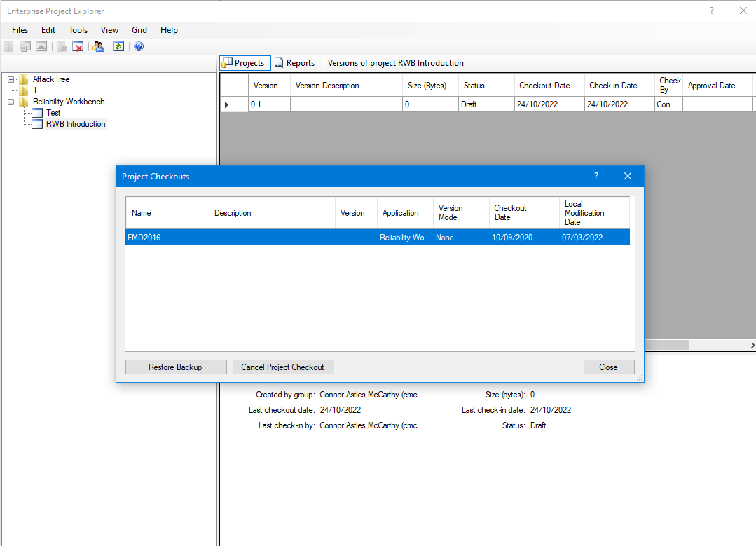This screenshot has width=756, height=546.
Task: Click the red X cancel checkout toolbar icon
Action: coord(78,46)
